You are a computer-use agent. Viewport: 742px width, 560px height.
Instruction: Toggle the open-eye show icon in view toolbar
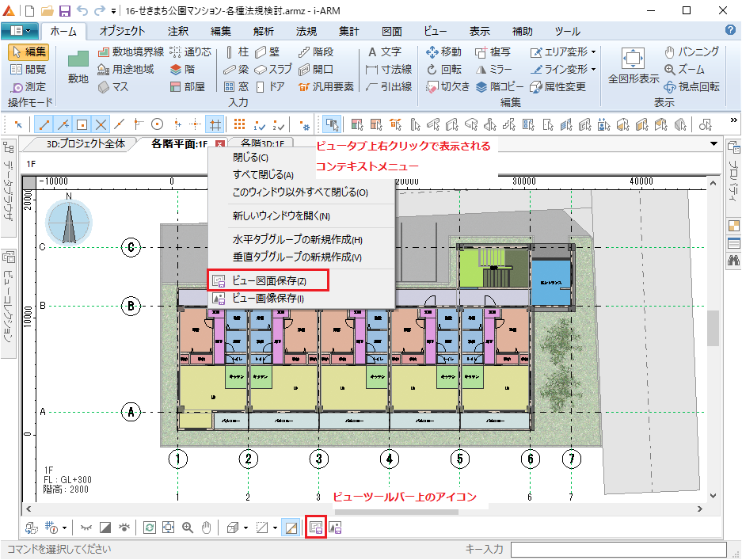pyautogui.click(x=124, y=527)
